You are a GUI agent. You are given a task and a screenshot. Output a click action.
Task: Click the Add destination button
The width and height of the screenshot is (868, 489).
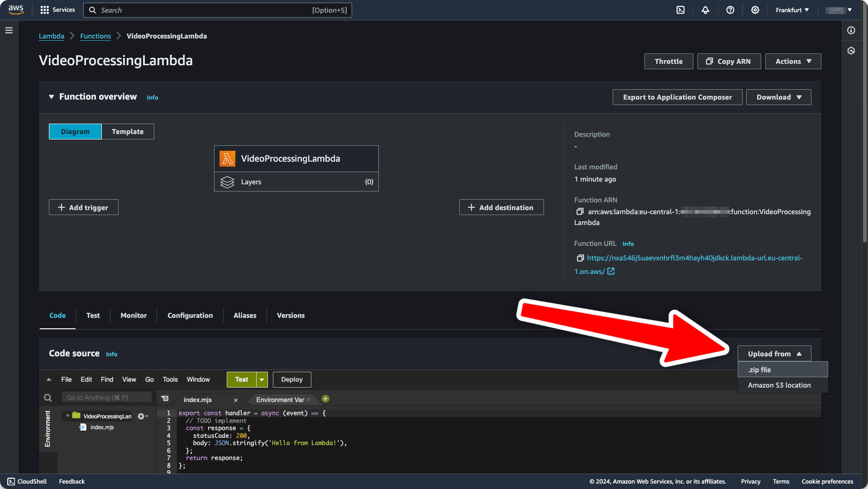[x=501, y=207]
